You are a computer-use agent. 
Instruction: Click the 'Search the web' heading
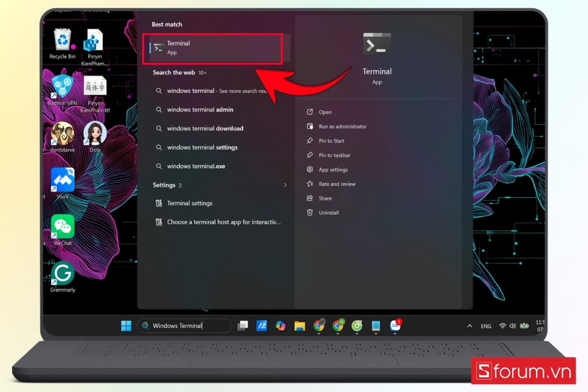(x=174, y=73)
